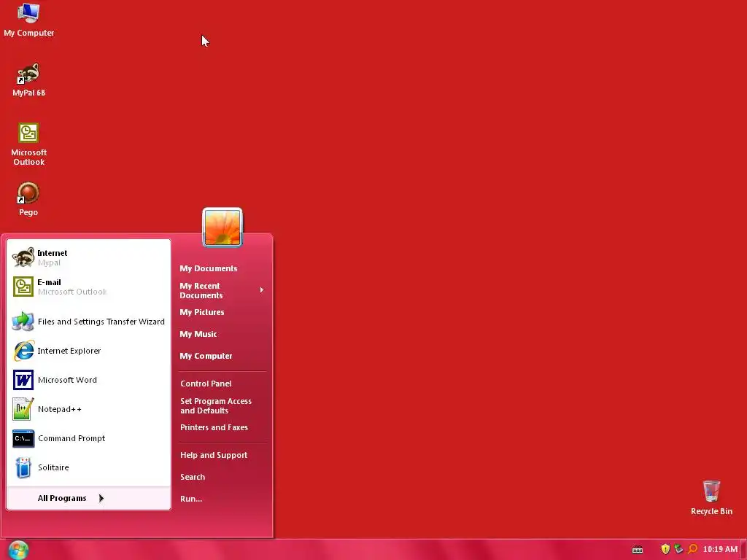Screen dimensions: 747x560
Task: Expand the All Programs list
Action: [x=88, y=498]
